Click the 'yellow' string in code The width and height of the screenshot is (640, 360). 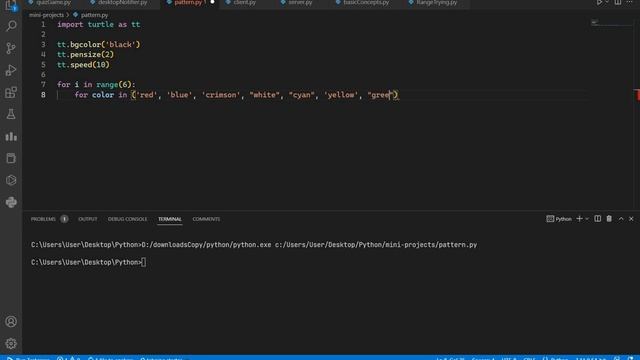pos(341,95)
